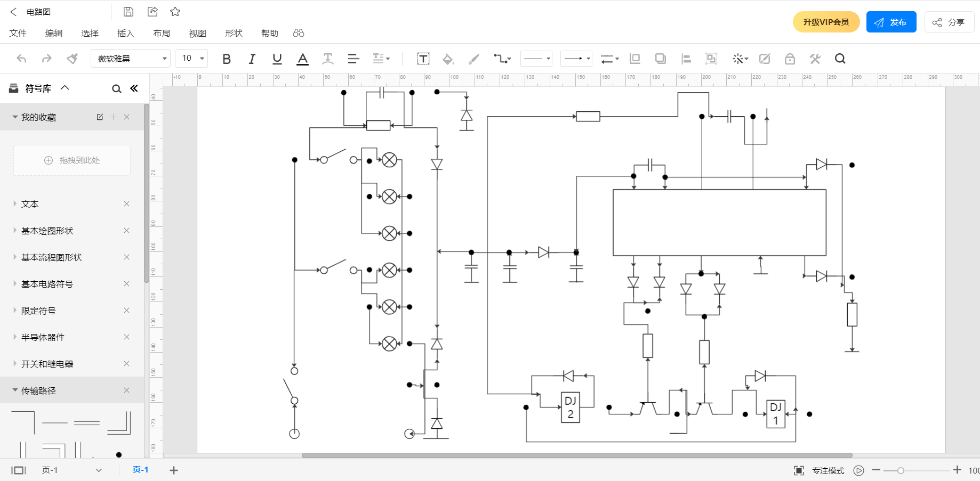Open the effects sparkle dropdown
980x481 pixels.
pos(740,59)
